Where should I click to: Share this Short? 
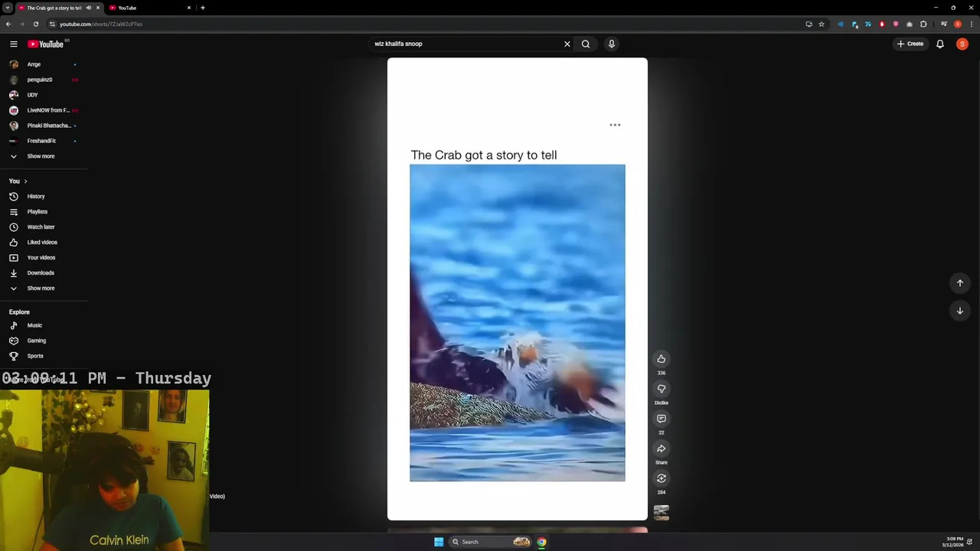coord(661,448)
